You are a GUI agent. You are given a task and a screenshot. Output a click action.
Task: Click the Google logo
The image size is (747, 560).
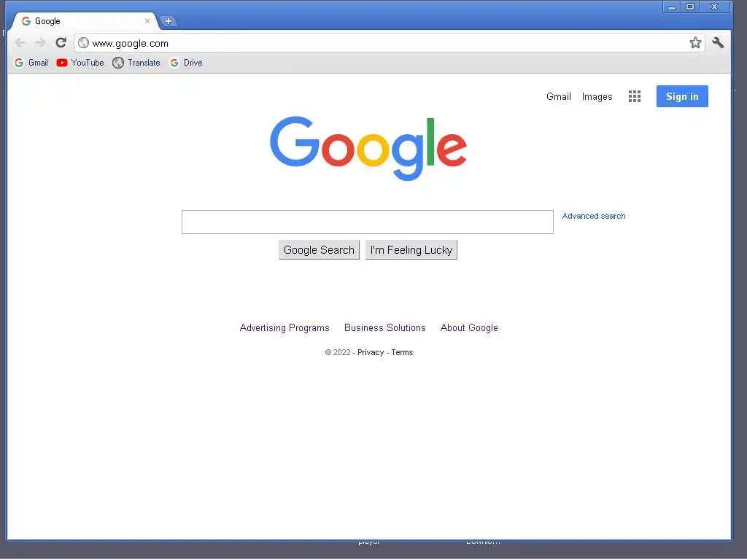[368, 148]
